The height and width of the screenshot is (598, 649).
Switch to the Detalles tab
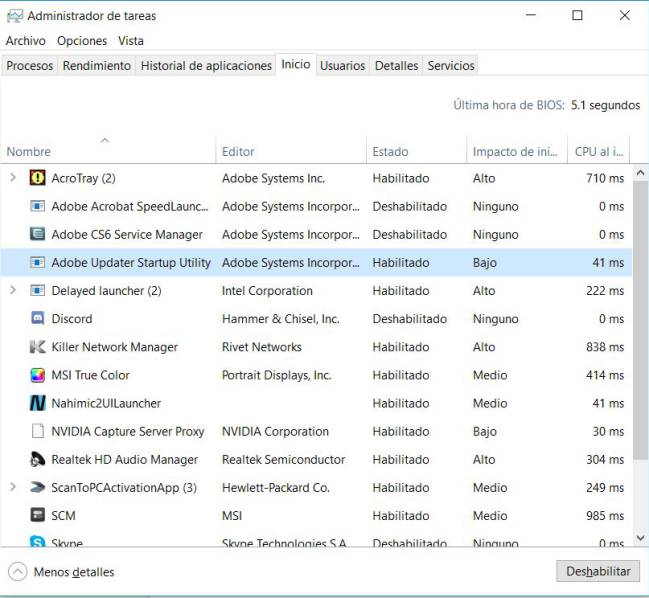point(396,65)
